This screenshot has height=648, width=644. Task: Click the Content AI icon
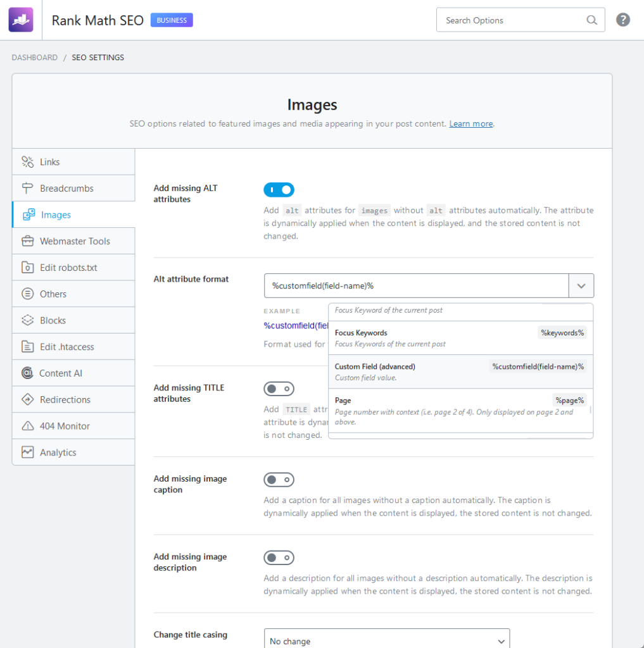pos(27,373)
